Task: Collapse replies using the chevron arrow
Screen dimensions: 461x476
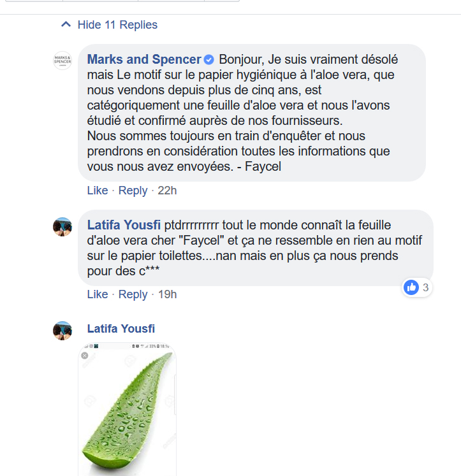Action: 66,24
